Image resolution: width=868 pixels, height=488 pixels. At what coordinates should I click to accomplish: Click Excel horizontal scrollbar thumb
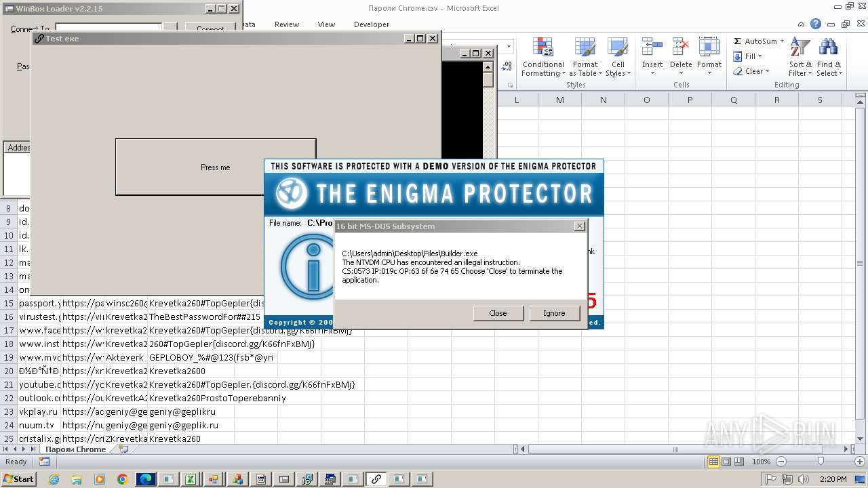coord(675,449)
